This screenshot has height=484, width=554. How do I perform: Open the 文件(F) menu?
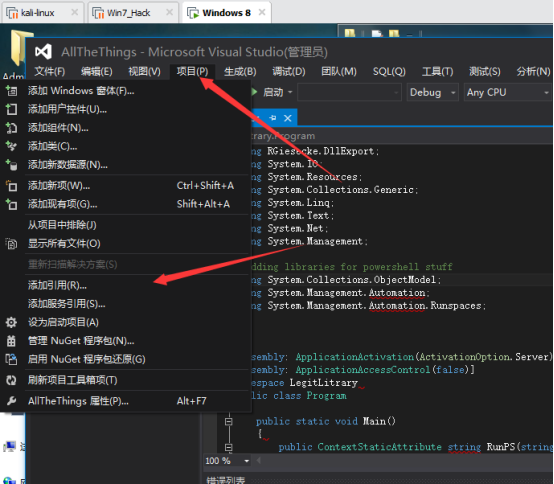click(x=49, y=71)
